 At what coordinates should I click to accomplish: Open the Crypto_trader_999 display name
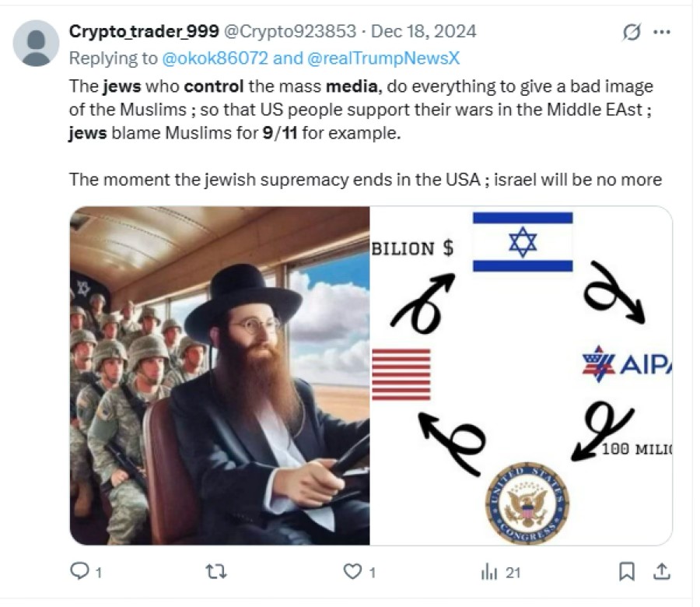[144, 31]
